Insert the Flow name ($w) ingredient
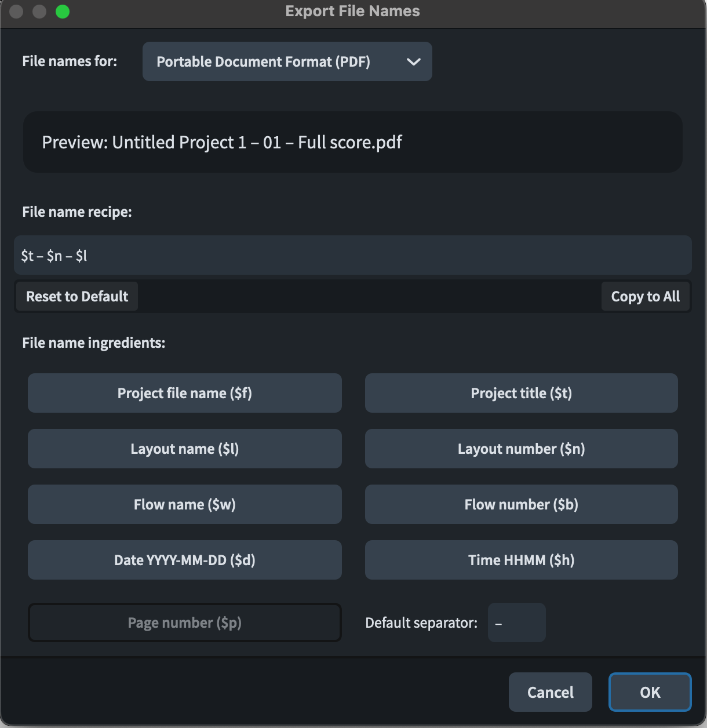Screen dimensions: 707x728 [x=184, y=504]
